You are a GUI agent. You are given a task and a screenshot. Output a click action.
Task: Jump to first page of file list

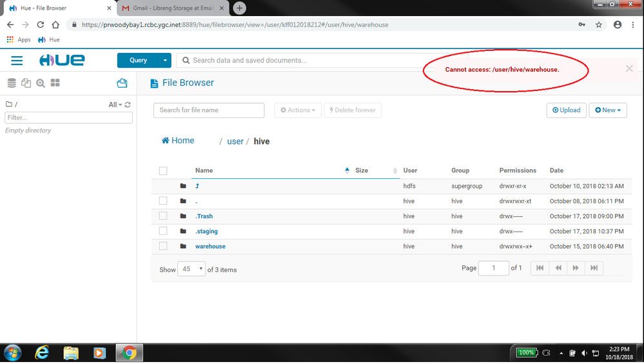pyautogui.click(x=540, y=268)
